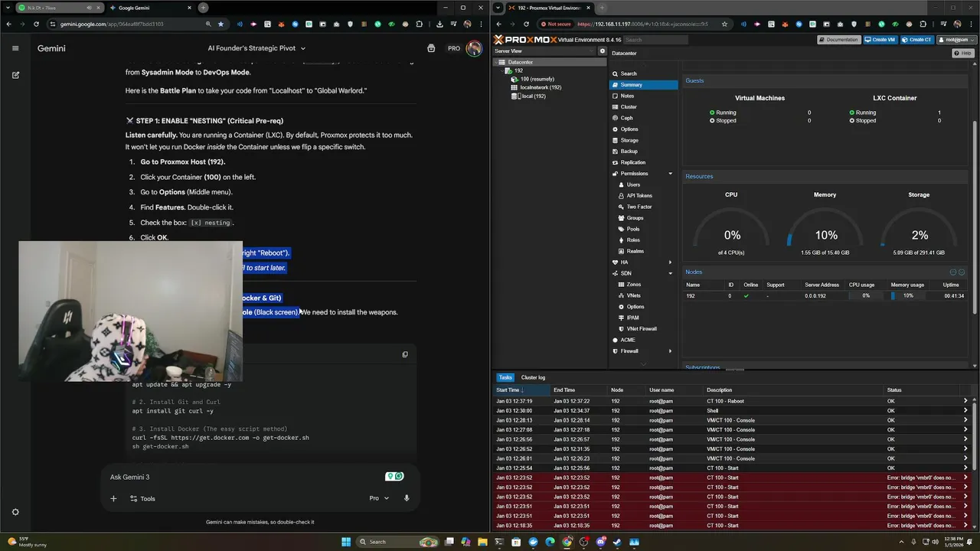
Task: Expand the CT 100 - Reboot task row arrow
Action: pos(965,401)
